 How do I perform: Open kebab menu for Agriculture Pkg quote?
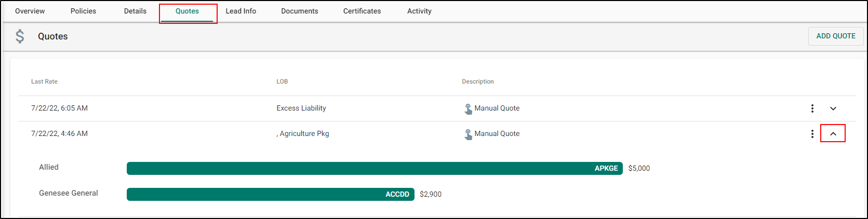point(812,134)
